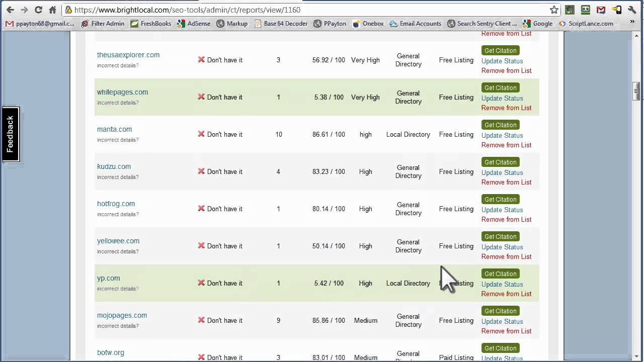Click Update Status for manta.com
Viewport: 644px width, 362px height.
tap(502, 135)
